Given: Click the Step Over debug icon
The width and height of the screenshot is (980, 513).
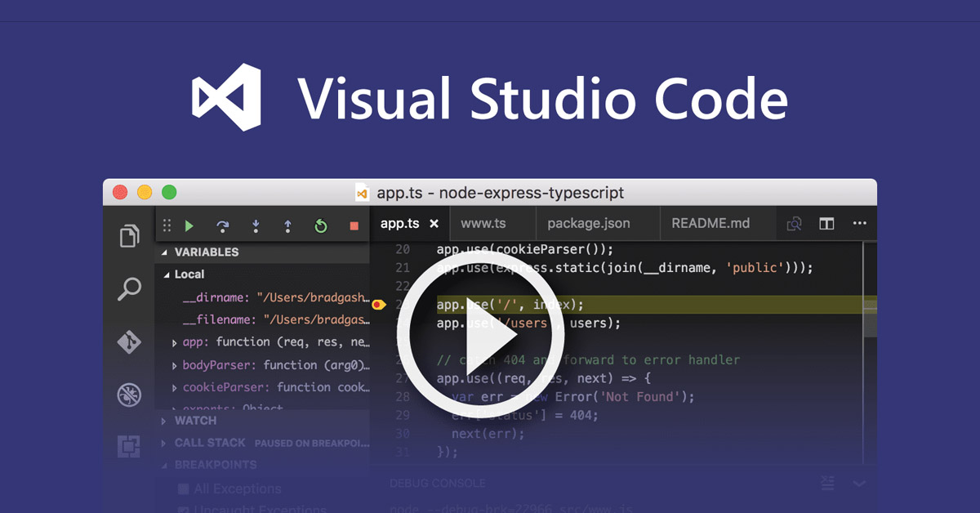Looking at the screenshot, I should pyautogui.click(x=222, y=226).
